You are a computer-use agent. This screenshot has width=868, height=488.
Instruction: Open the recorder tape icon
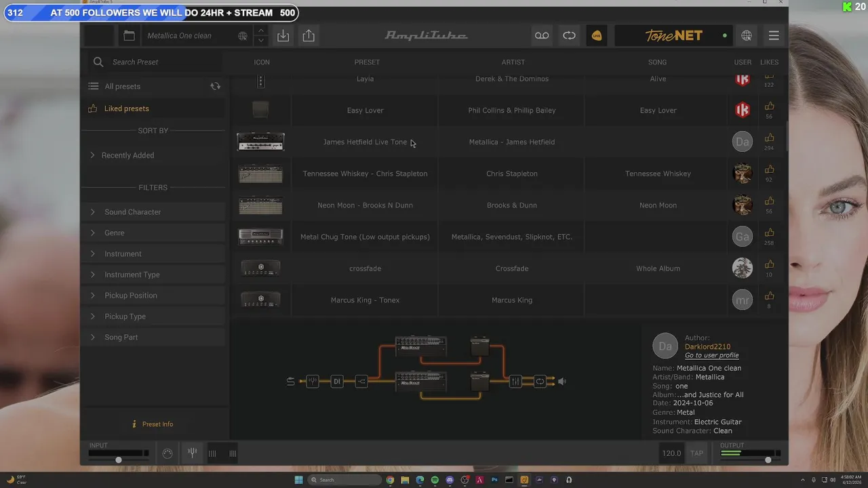point(542,36)
